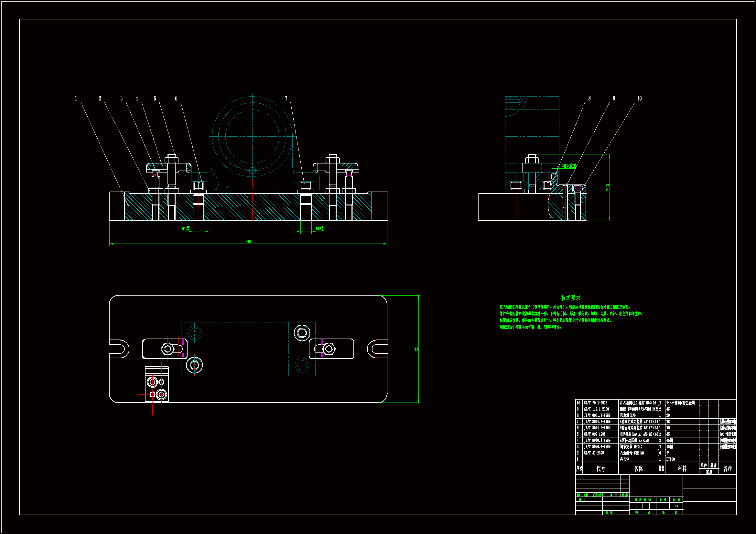Click the large circle center in front view
This screenshot has width=756, height=534.
(252, 136)
